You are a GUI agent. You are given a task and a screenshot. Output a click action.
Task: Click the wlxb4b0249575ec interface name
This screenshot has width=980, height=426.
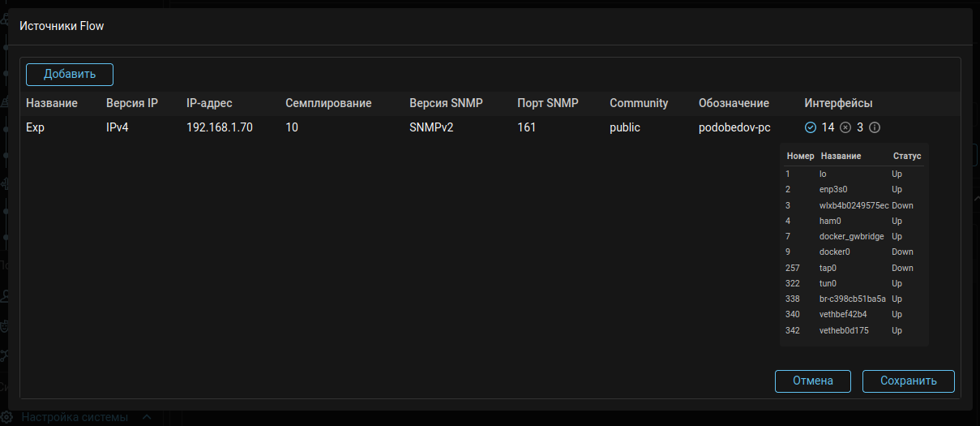pyautogui.click(x=854, y=205)
